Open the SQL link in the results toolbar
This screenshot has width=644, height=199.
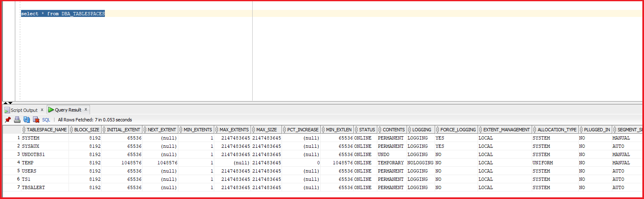point(46,120)
